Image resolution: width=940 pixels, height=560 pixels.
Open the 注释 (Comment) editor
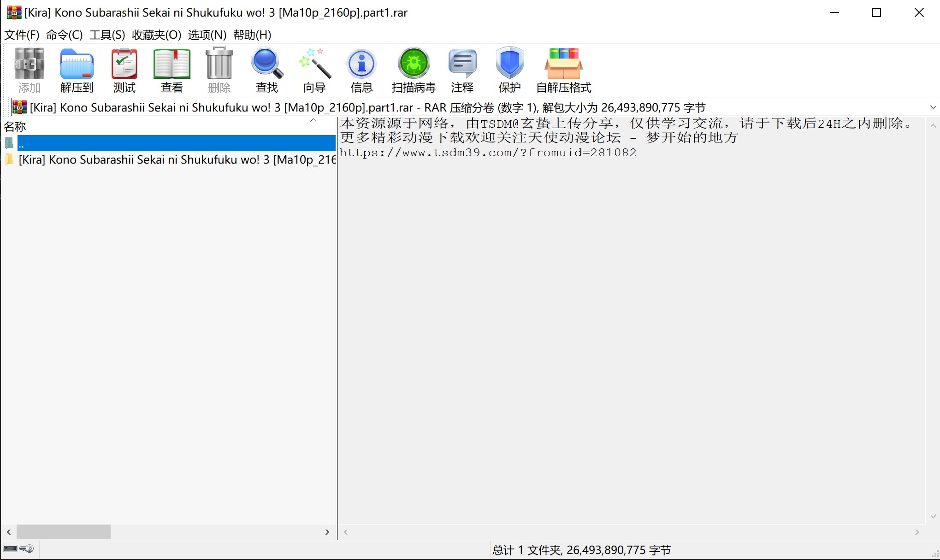(462, 70)
